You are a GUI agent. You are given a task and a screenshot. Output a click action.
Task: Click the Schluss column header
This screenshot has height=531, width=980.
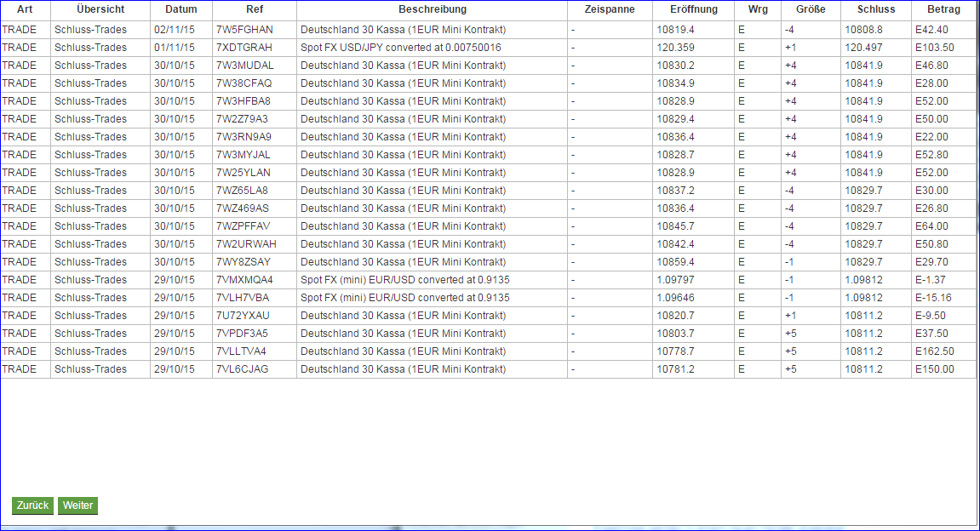tap(875, 10)
